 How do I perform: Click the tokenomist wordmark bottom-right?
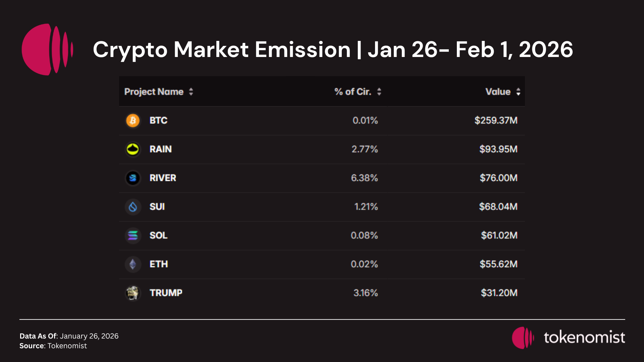[584, 338]
